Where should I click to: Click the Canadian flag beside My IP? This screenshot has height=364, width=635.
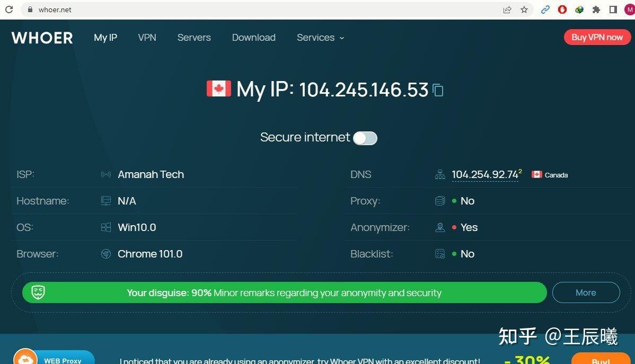[x=219, y=88]
